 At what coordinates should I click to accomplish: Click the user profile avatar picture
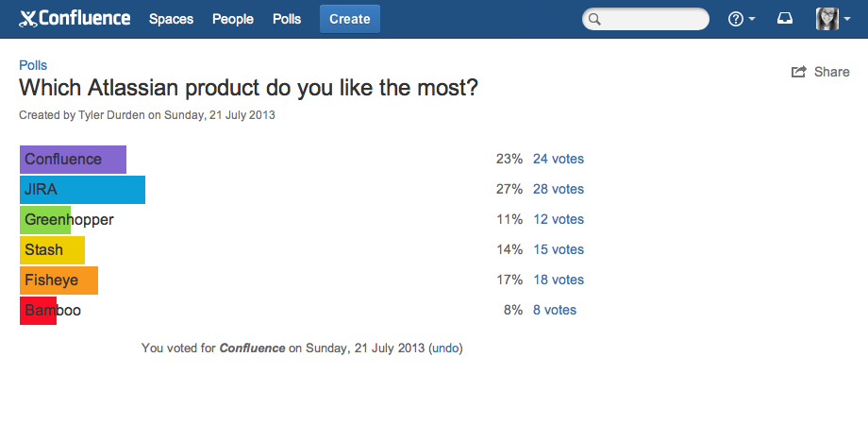pos(827,19)
